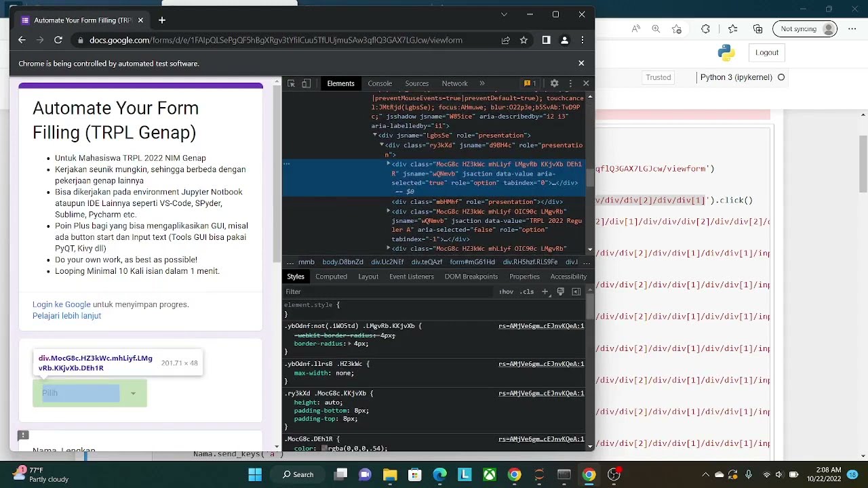The width and height of the screenshot is (868, 488).
Task: Collapse the div class ry3kXd node
Action: click(x=382, y=145)
